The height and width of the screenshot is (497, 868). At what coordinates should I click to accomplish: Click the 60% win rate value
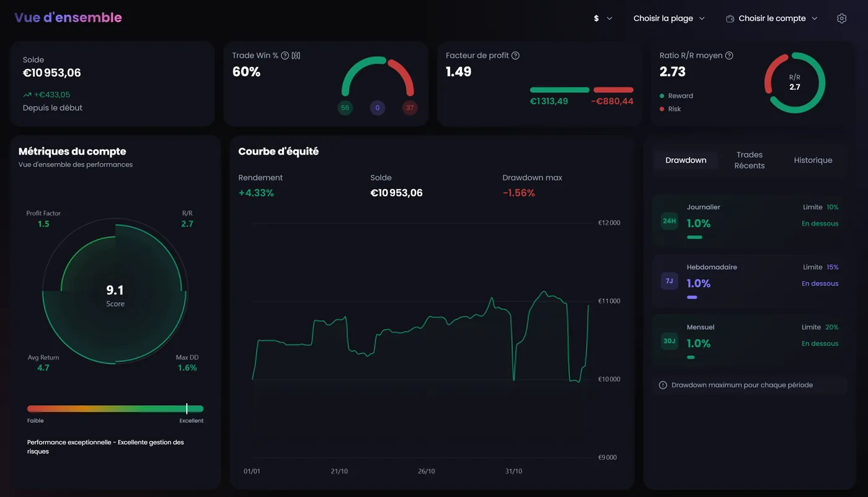(x=246, y=72)
